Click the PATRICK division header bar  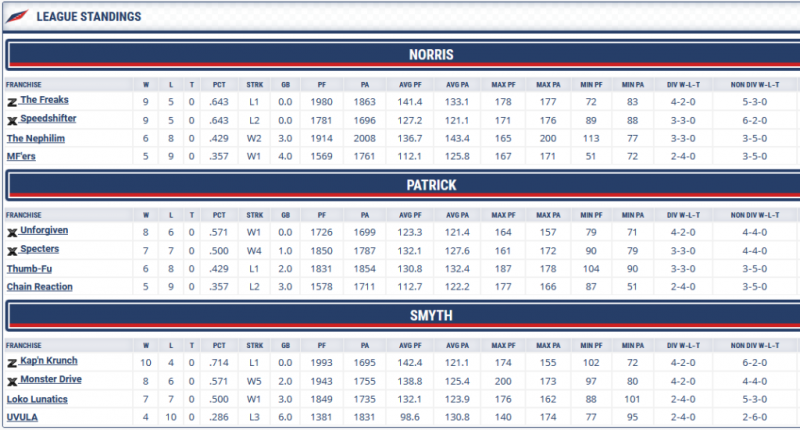point(432,185)
